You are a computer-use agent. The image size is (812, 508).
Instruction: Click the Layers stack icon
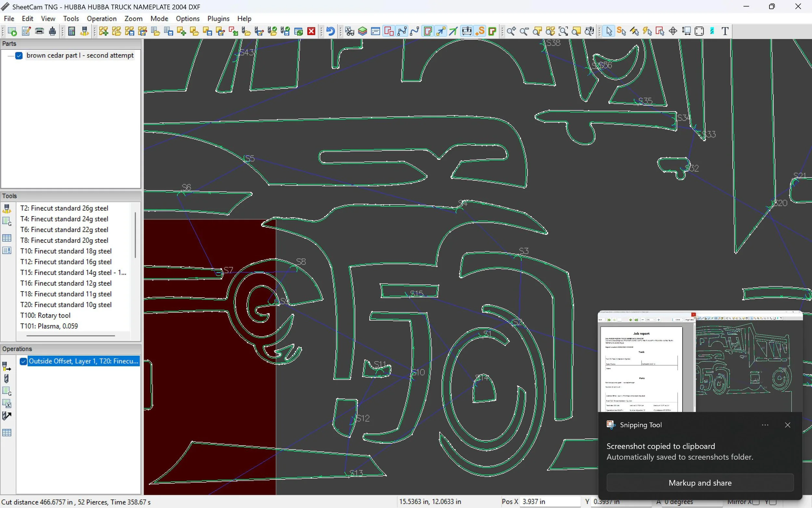362,31
